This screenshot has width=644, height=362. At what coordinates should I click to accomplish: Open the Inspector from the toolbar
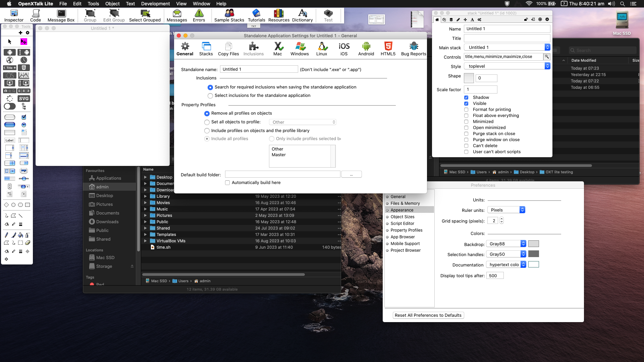coord(14,15)
